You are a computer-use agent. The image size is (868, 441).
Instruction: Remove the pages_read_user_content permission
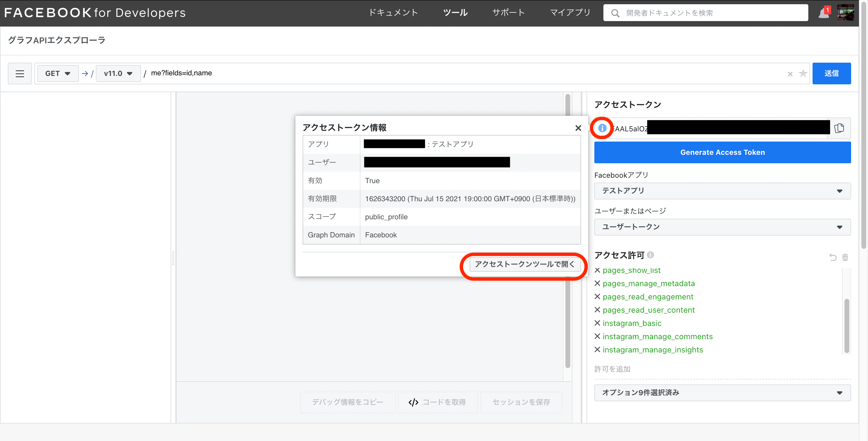(597, 310)
